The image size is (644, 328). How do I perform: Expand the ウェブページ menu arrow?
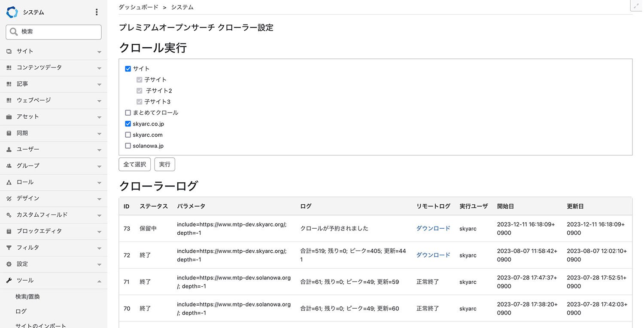coord(99,101)
